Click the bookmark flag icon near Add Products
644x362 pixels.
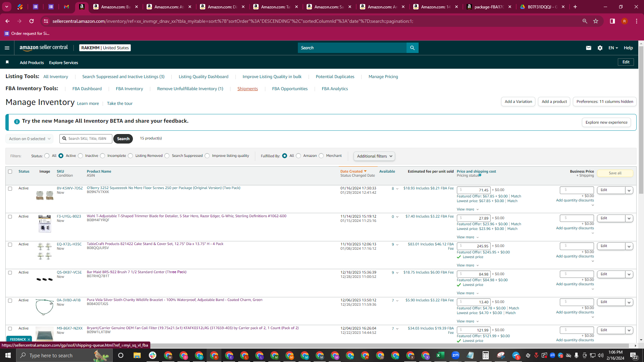pos(7,62)
